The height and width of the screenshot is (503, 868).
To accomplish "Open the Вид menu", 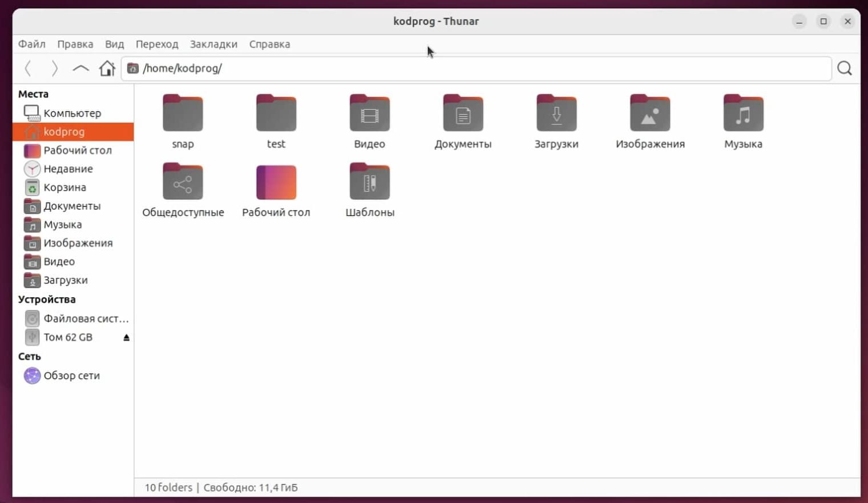I will pyautogui.click(x=114, y=44).
